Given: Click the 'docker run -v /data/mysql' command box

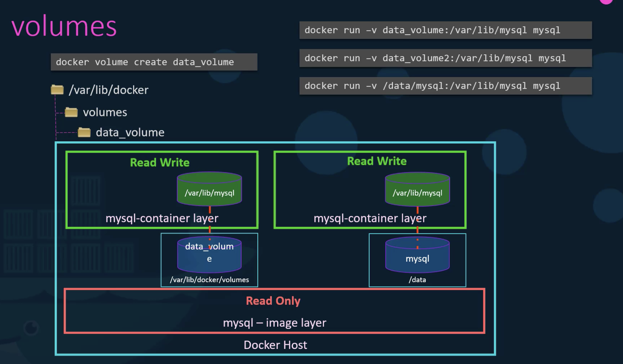Looking at the screenshot, I should click(446, 86).
